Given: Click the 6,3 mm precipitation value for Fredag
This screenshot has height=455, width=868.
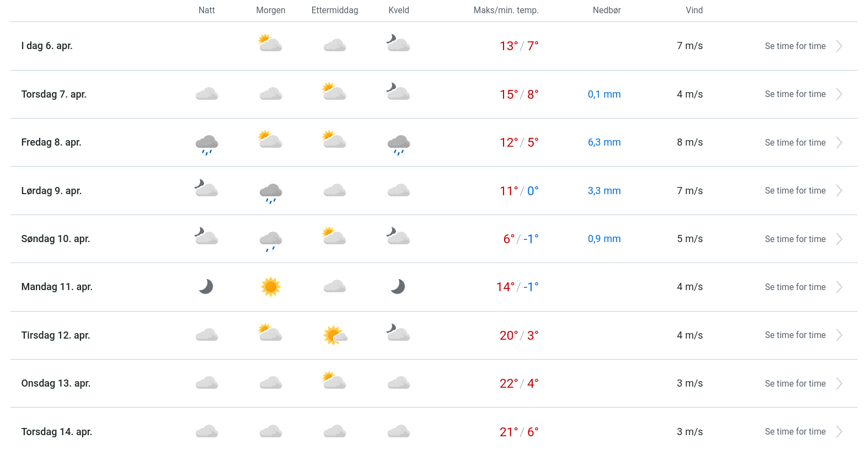Looking at the screenshot, I should click(604, 142).
